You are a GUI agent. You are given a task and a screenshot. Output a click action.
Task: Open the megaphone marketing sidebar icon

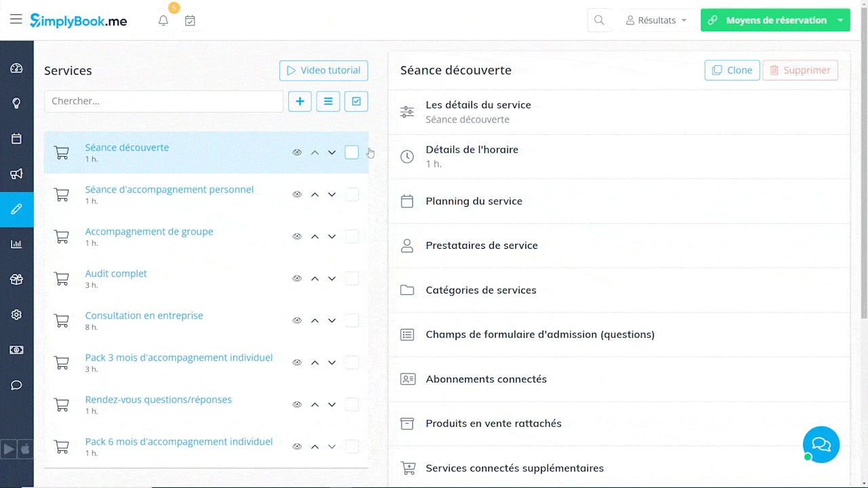(x=17, y=174)
